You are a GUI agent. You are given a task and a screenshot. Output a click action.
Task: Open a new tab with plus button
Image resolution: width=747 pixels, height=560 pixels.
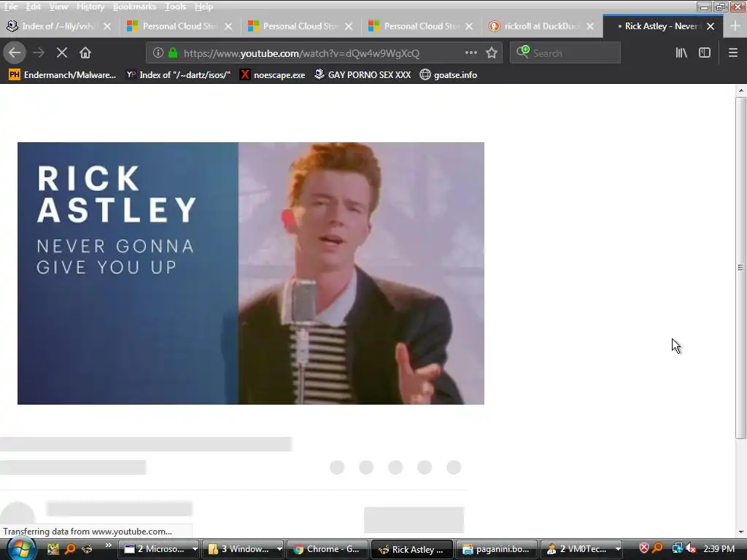735,26
